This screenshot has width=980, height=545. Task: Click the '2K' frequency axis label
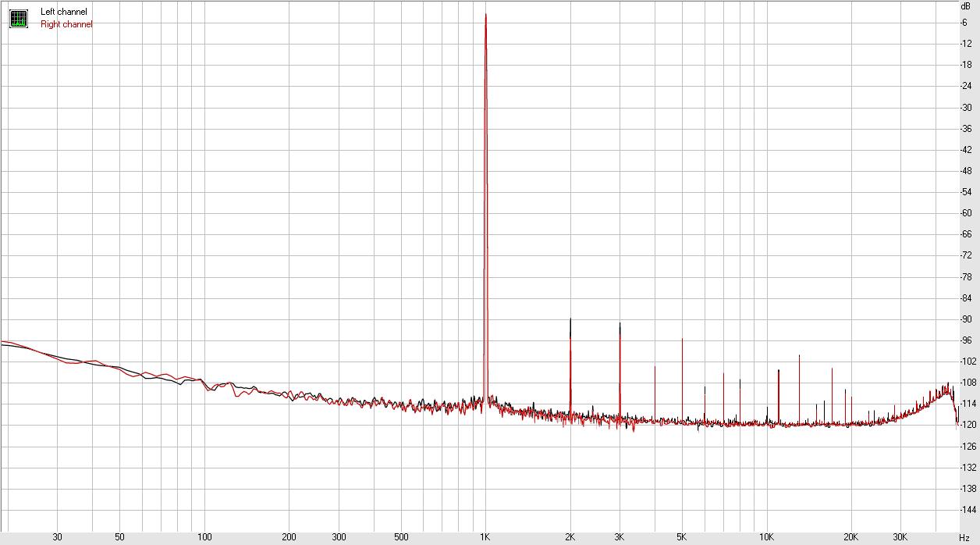570,537
